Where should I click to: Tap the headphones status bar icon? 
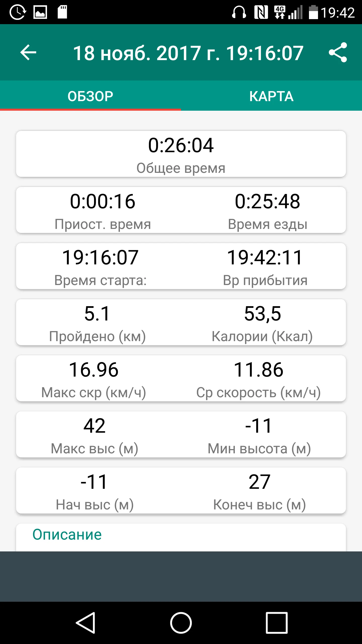pos(239,13)
